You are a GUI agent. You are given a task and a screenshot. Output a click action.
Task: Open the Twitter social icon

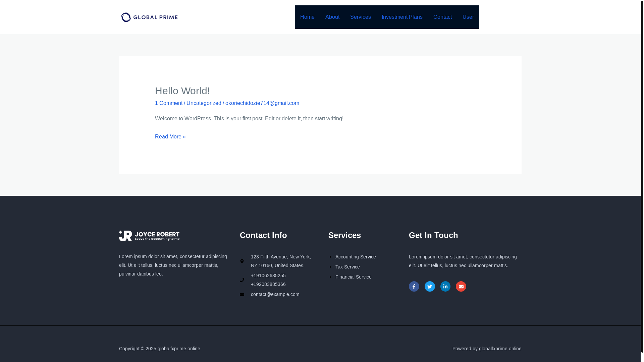[430, 286]
